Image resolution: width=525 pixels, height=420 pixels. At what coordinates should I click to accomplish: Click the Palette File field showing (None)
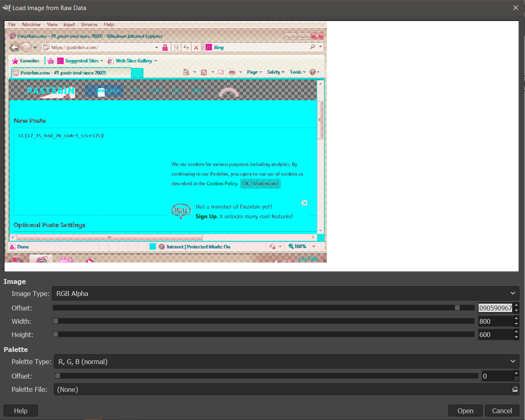(x=282, y=389)
